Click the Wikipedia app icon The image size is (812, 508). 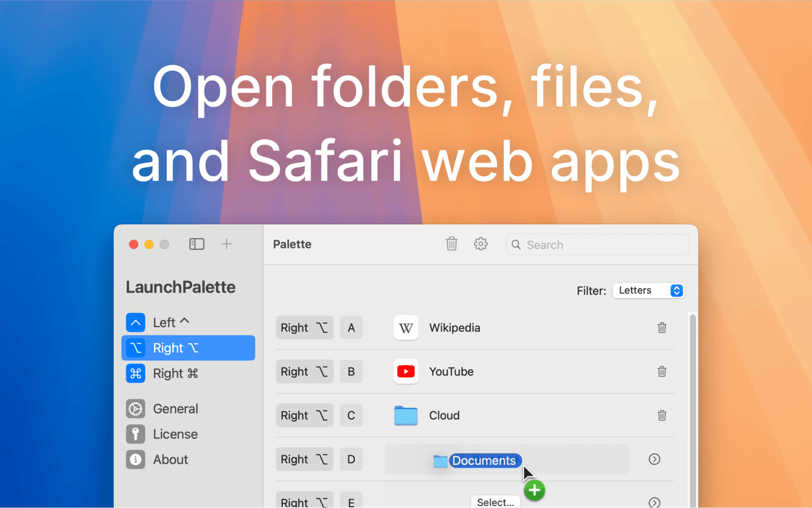(406, 327)
